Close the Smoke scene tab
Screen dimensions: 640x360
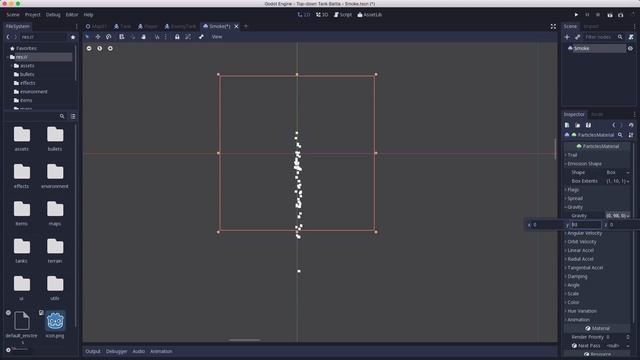[236, 26]
